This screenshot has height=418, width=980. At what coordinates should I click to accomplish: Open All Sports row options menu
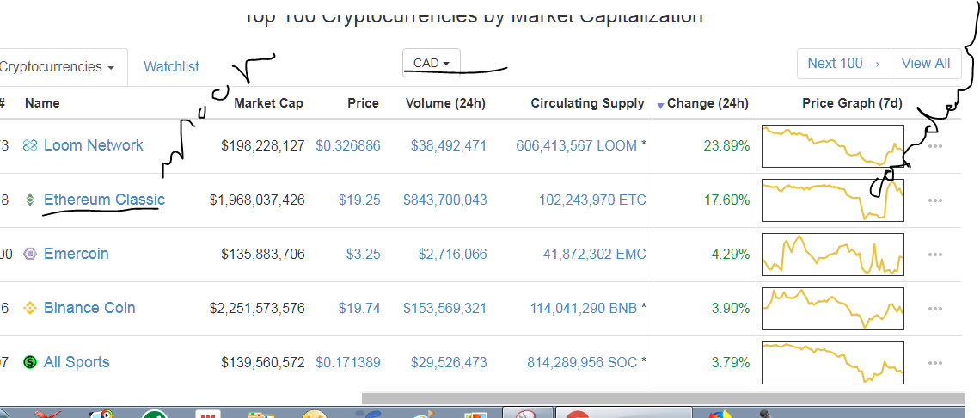[x=935, y=363]
